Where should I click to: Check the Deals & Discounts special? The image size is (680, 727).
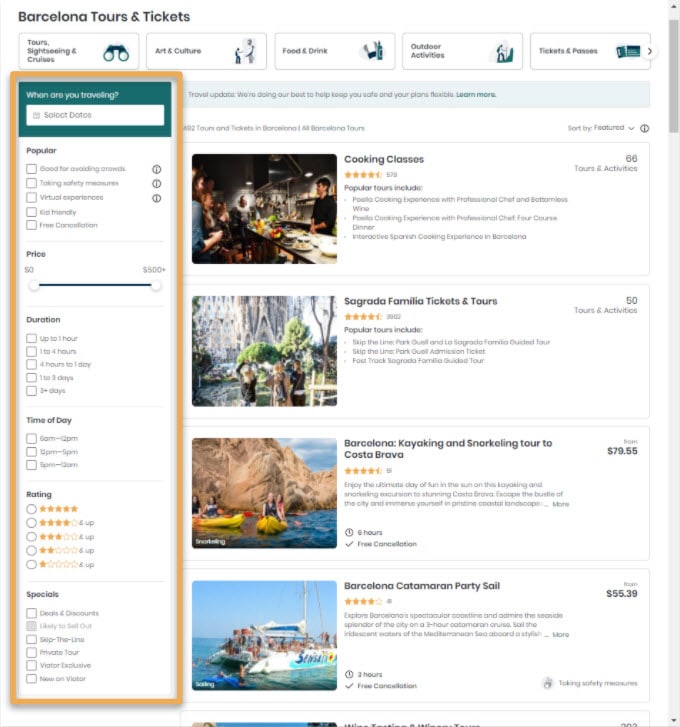coord(32,613)
